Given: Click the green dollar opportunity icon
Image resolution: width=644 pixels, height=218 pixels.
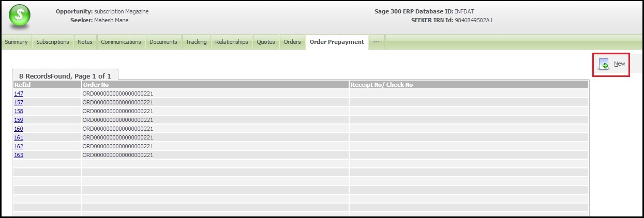Looking at the screenshot, I should [19, 17].
